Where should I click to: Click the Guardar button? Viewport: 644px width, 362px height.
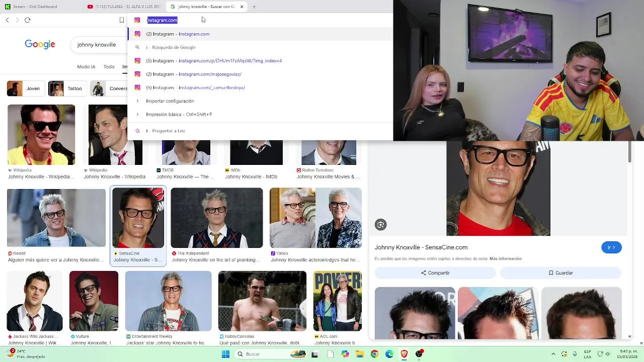point(560,273)
